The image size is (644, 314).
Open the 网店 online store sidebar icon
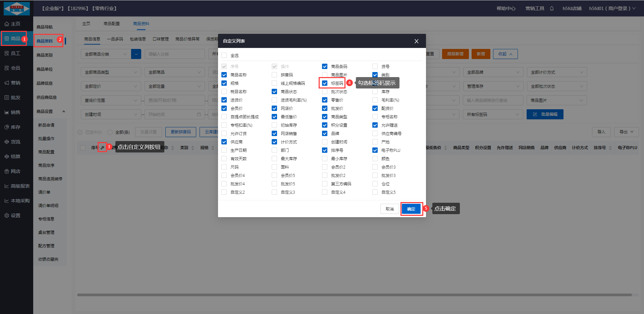7,171
